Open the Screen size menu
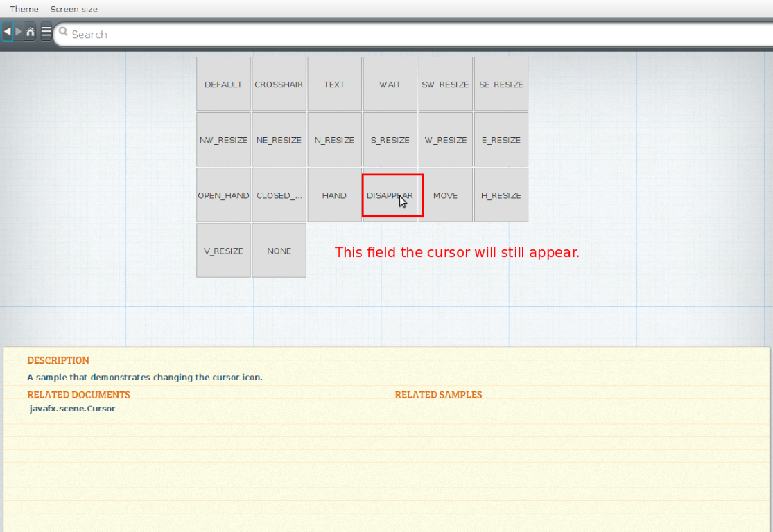This screenshot has height=532, width=773. pyautogui.click(x=73, y=9)
